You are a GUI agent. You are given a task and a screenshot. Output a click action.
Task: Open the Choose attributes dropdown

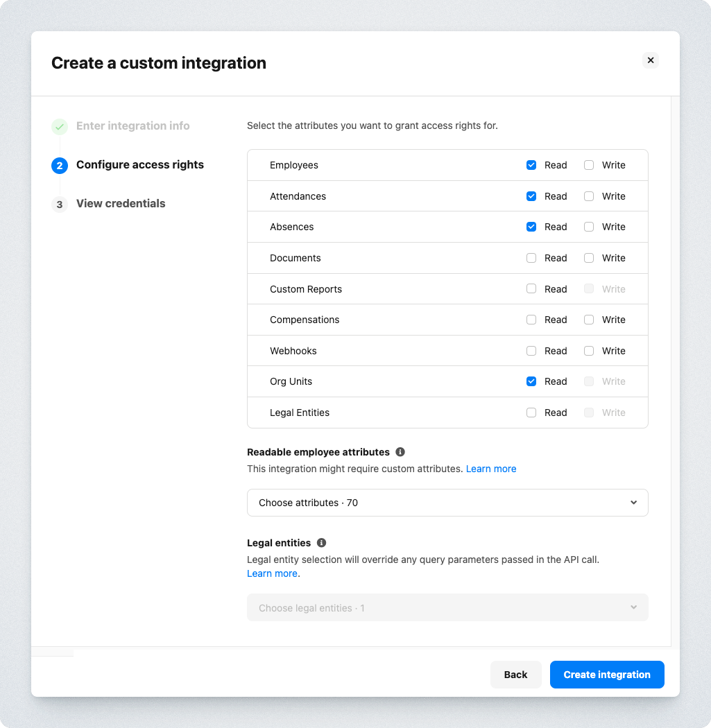447,503
